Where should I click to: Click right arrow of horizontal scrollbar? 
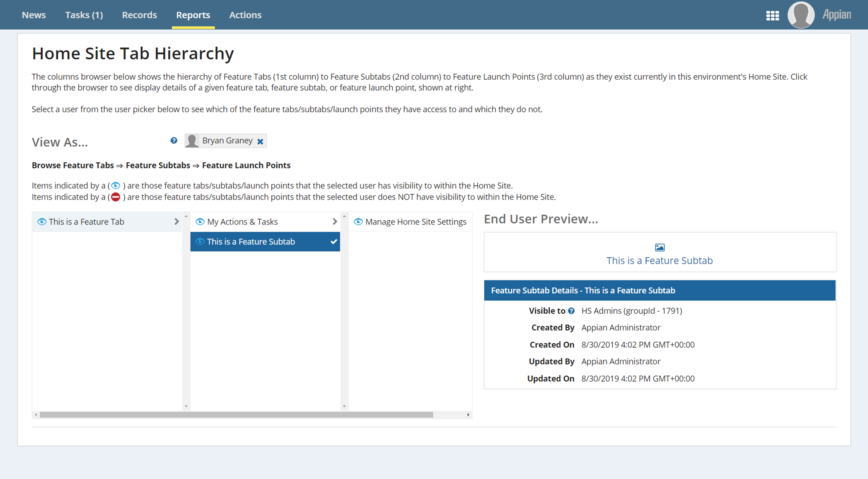coord(468,415)
